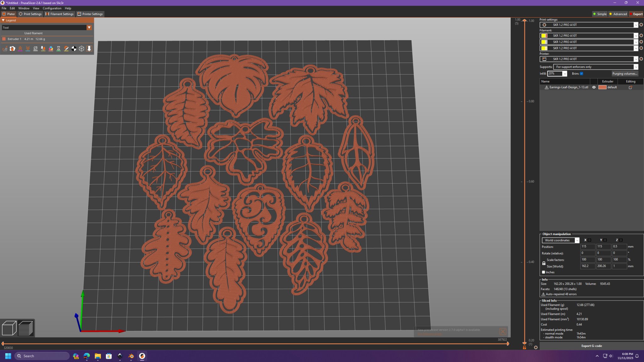Switch to sliced layers preview icon
Screen dimensions: 644x362
25,328
